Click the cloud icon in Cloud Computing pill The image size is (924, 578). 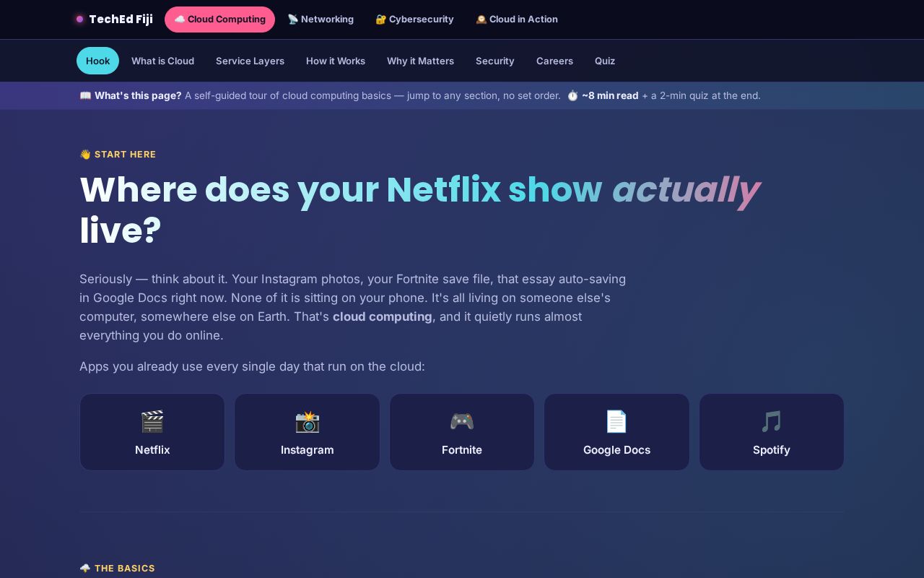click(180, 20)
